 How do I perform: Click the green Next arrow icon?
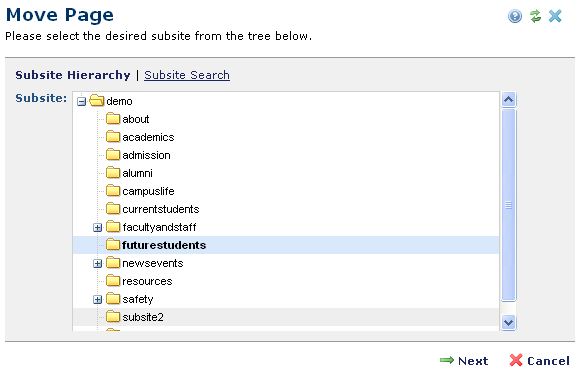447,360
